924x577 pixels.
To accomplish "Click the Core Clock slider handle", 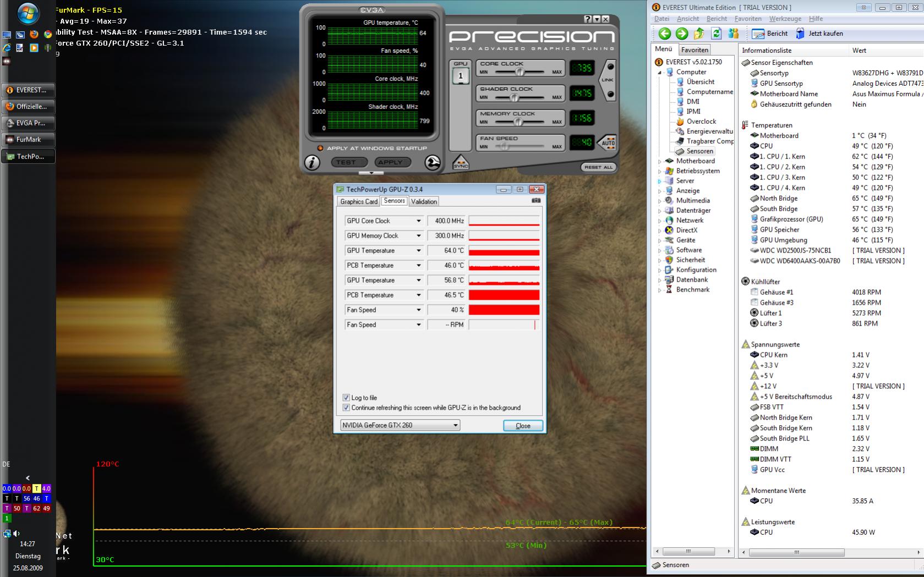I will [520, 72].
